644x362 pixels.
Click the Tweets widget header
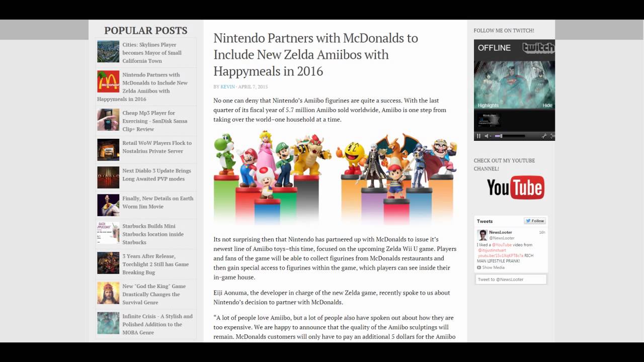click(x=485, y=221)
